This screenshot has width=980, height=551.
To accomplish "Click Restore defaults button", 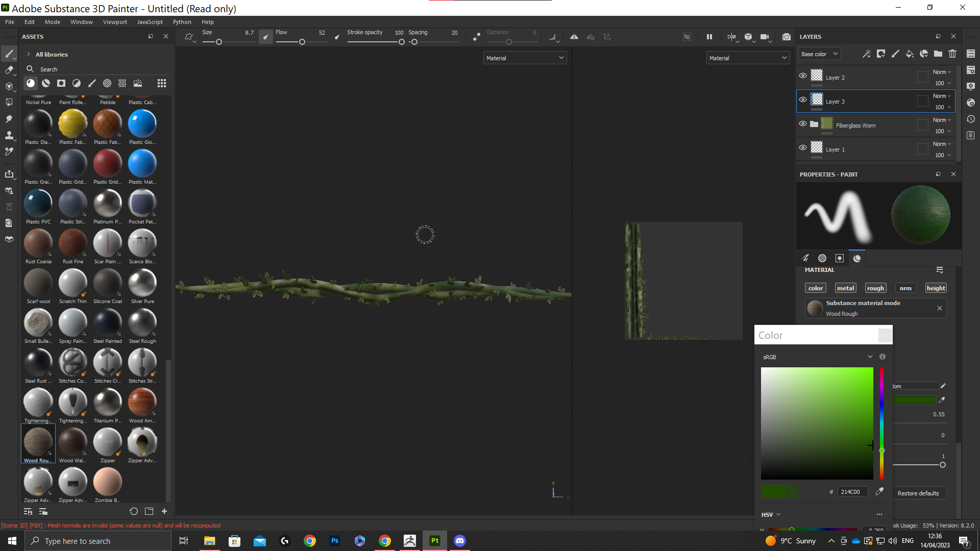I will (918, 493).
